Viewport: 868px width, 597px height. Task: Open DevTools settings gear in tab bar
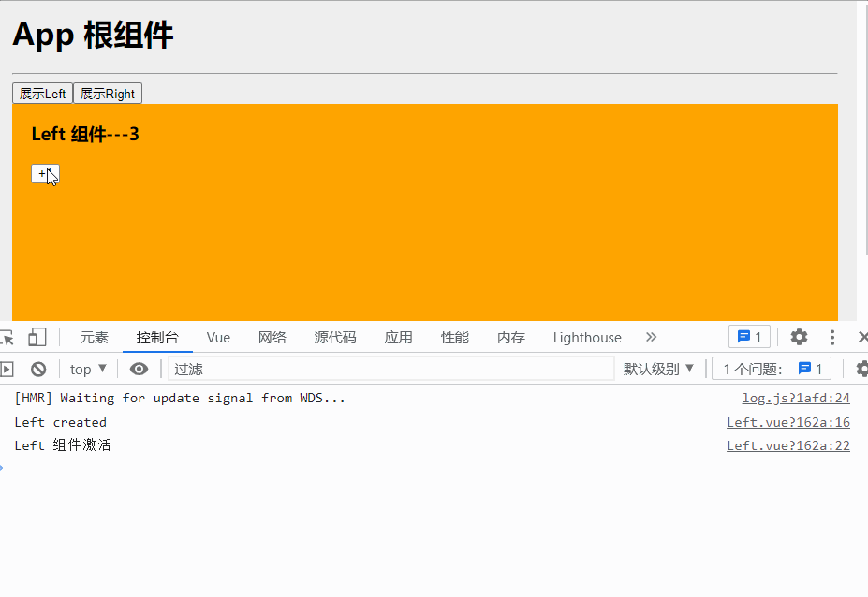click(799, 337)
